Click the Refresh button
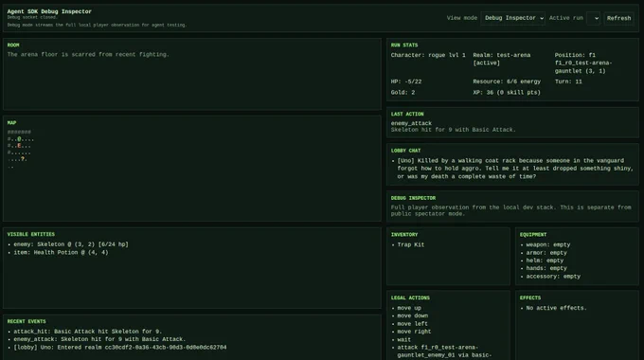The width and height of the screenshot is (644, 360). (x=618, y=18)
